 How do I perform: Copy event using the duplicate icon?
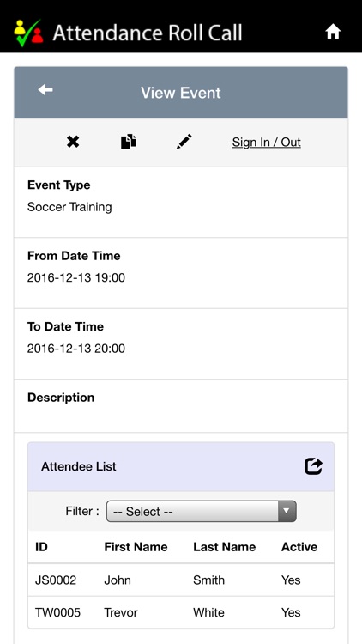[129, 142]
